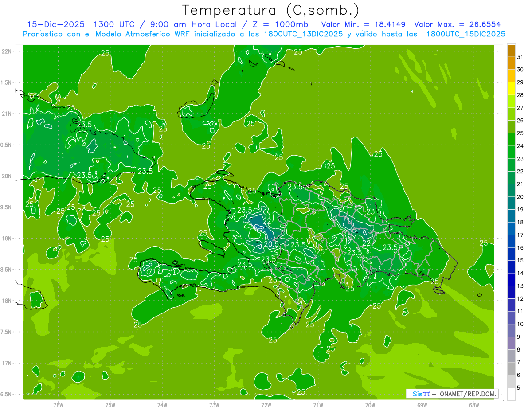Click the 75W longitude axis label
Image resolution: width=532 pixels, height=411 pixels.
[110, 405]
